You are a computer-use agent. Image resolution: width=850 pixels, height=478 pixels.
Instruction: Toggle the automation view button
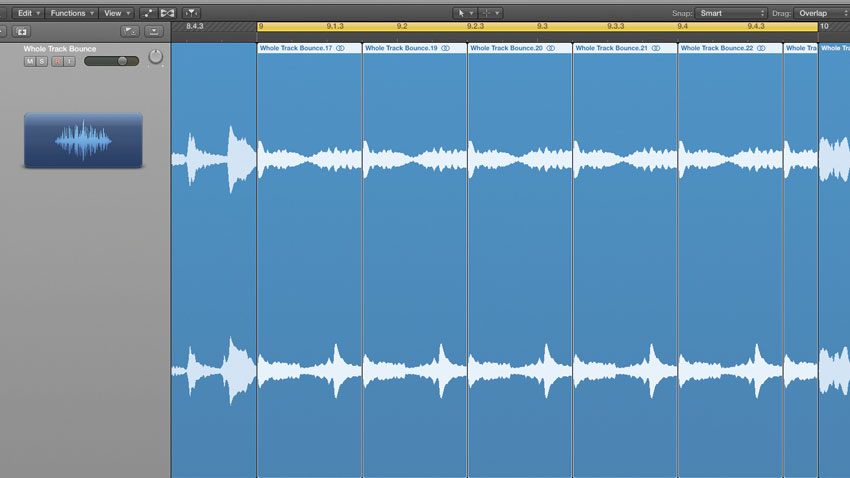coord(149,13)
